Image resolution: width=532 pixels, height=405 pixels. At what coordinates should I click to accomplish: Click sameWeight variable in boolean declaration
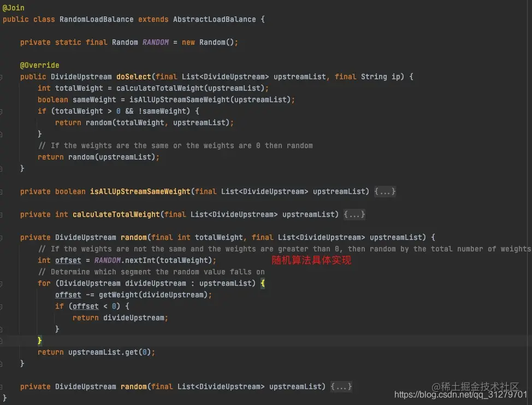[94, 100]
